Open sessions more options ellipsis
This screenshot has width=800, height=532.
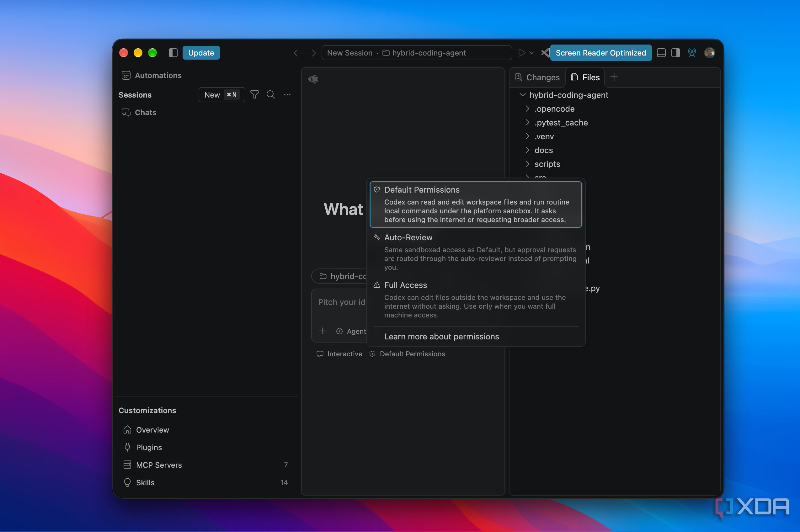287,95
